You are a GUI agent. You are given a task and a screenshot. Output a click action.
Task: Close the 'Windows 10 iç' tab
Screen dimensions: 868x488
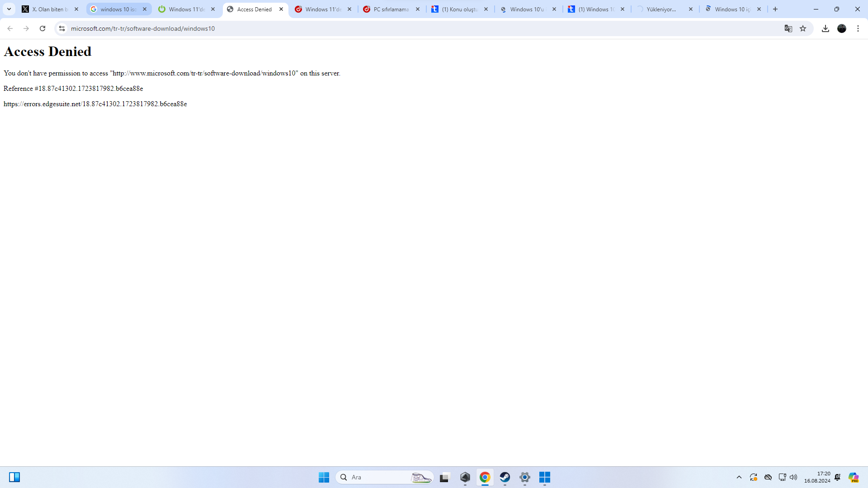[x=759, y=9]
